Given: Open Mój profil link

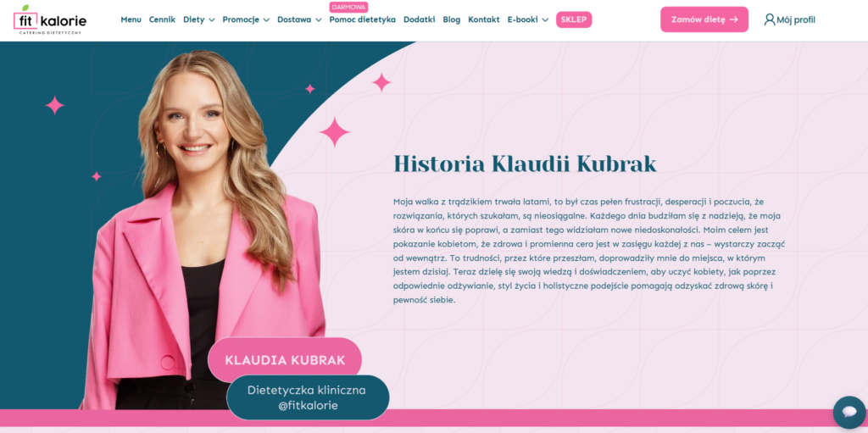Looking at the screenshot, I should tap(790, 20).
